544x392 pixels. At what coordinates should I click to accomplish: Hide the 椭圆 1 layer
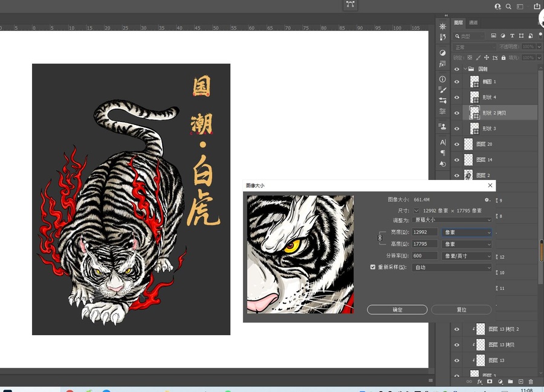pyautogui.click(x=457, y=82)
